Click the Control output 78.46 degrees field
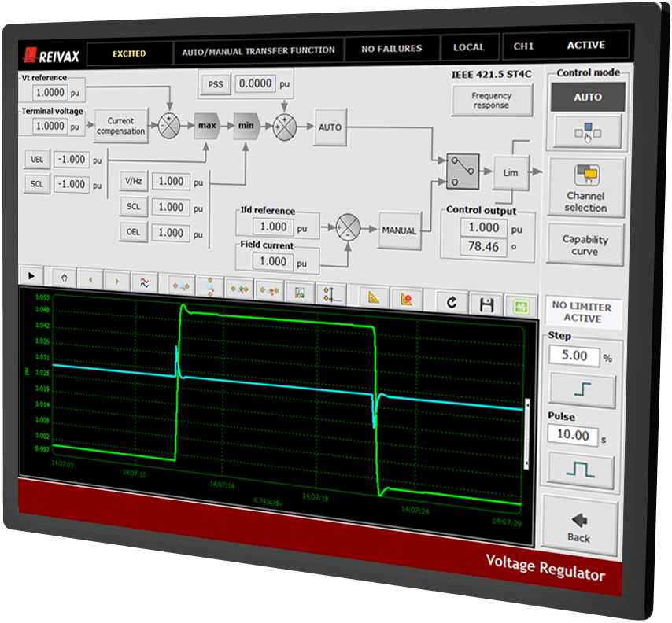The width and height of the screenshot is (672, 623). (483, 247)
